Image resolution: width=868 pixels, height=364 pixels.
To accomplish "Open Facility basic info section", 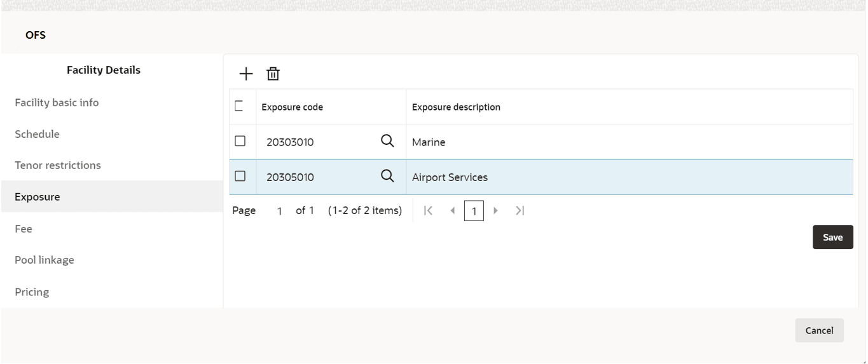I will click(x=57, y=102).
